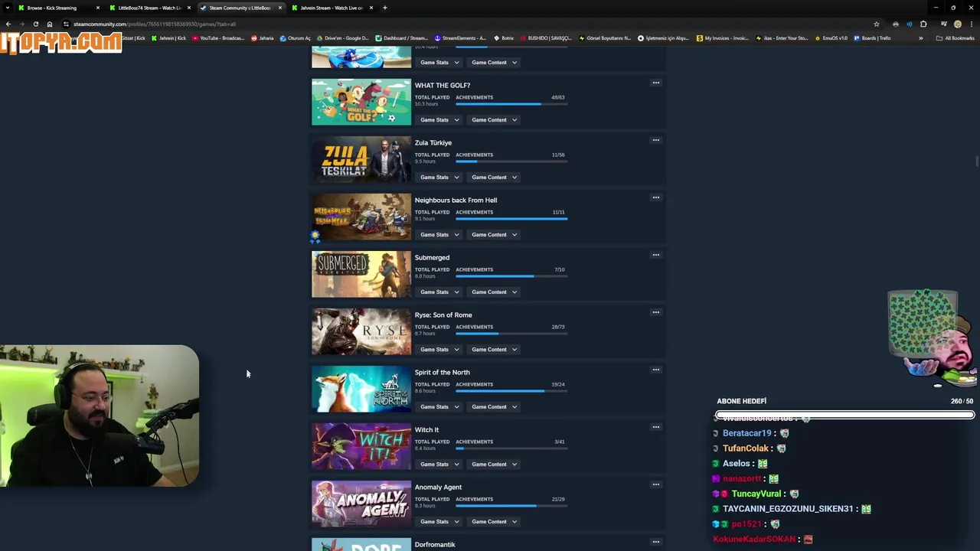Screen dimensions: 980x551
Task: Open the My Invoices bookmark
Action: [723, 38]
